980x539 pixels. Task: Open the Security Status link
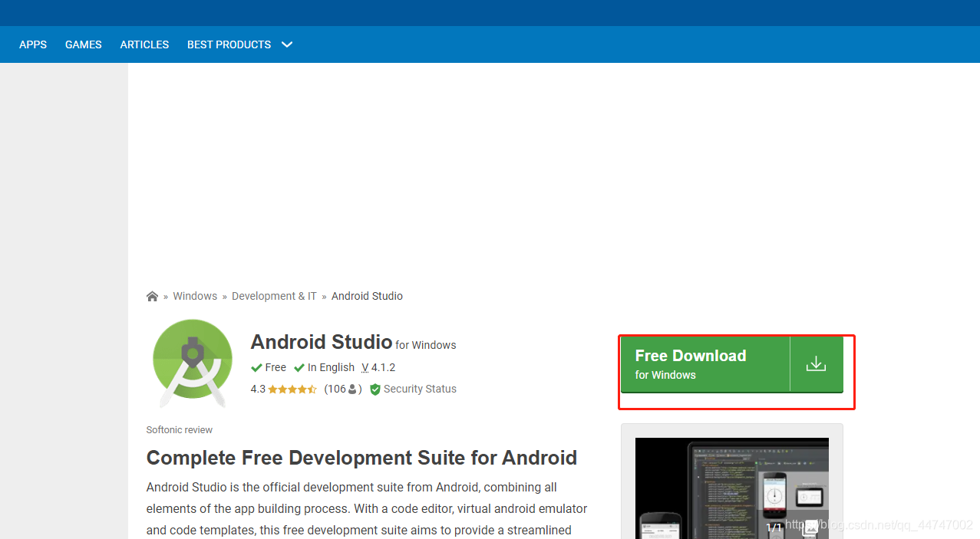[x=420, y=389]
